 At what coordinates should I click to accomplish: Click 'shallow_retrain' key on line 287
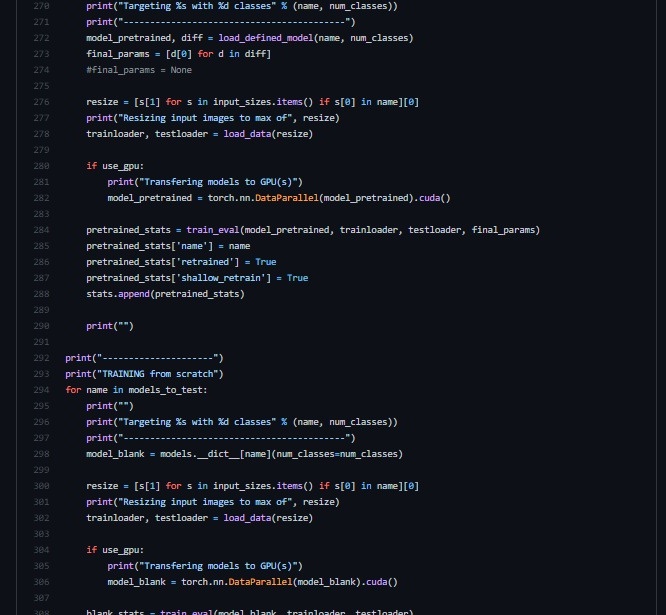221,278
